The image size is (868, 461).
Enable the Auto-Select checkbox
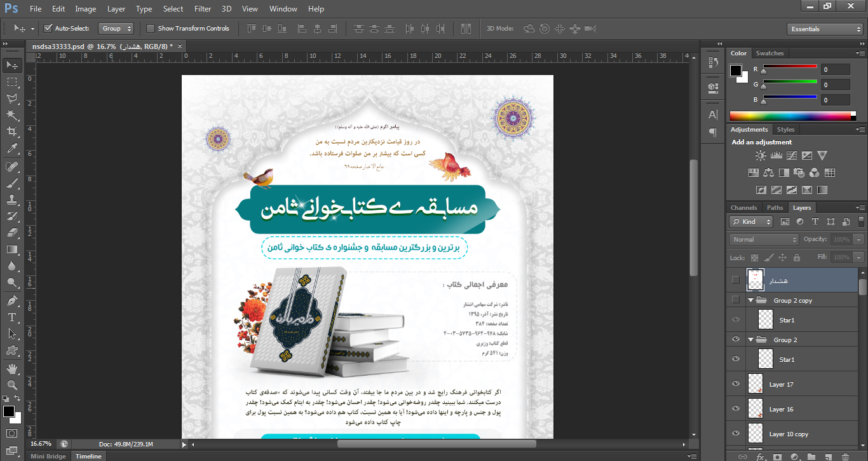point(48,29)
